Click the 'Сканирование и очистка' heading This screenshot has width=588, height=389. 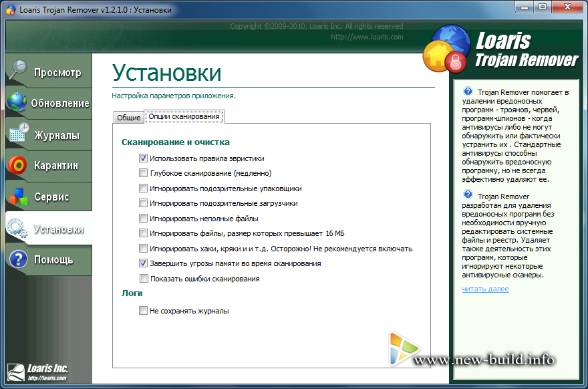click(176, 142)
